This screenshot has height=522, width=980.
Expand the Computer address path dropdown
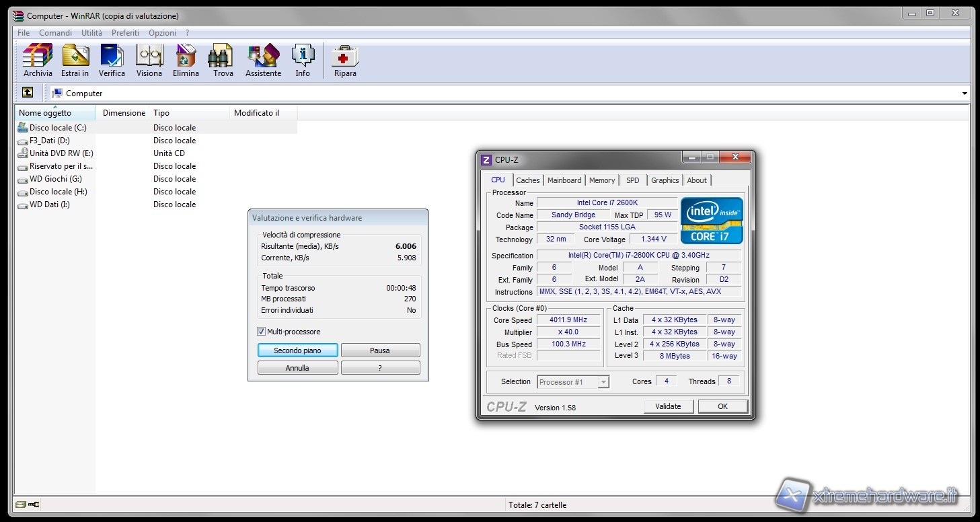click(x=965, y=94)
